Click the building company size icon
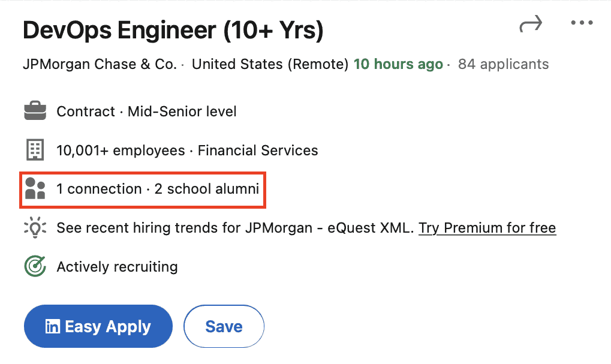 [35, 150]
